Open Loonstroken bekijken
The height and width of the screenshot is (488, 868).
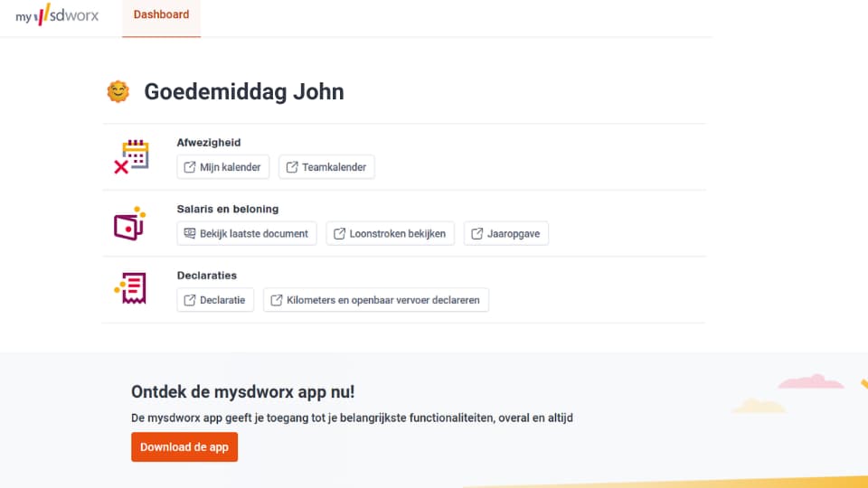coord(390,233)
